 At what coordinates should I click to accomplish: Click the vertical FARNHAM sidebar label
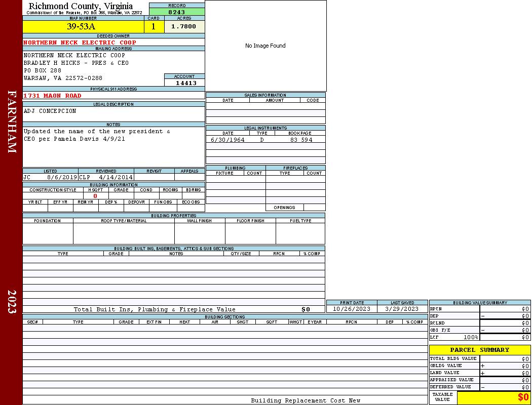(12, 121)
